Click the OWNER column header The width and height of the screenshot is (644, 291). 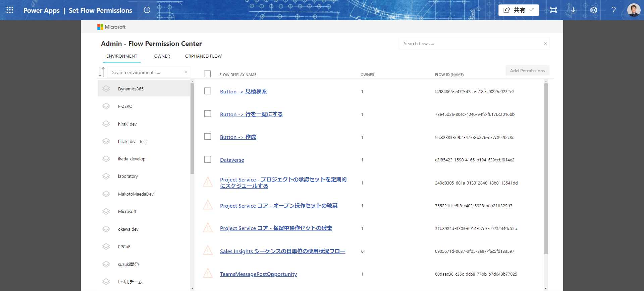click(x=367, y=75)
